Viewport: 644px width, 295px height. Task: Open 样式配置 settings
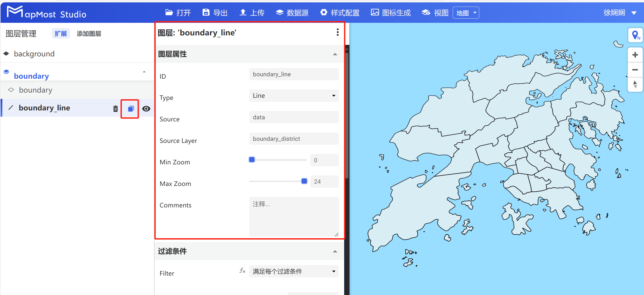[x=340, y=12]
